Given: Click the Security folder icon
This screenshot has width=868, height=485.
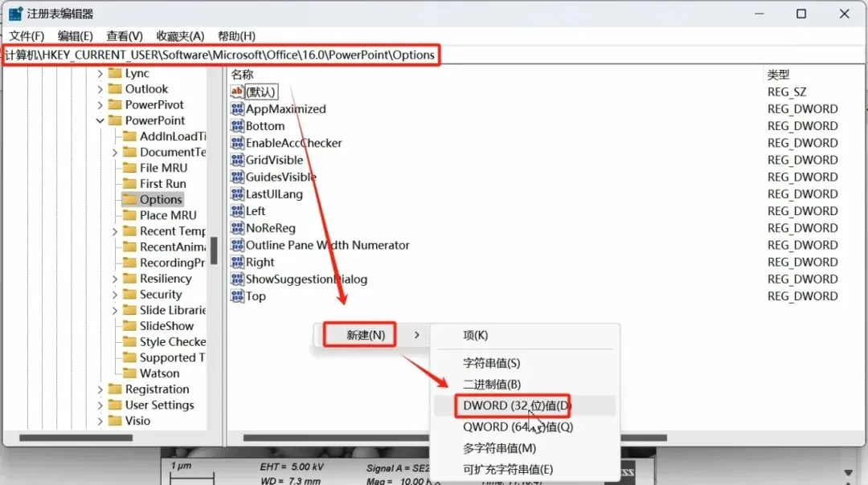Looking at the screenshot, I should tap(129, 294).
